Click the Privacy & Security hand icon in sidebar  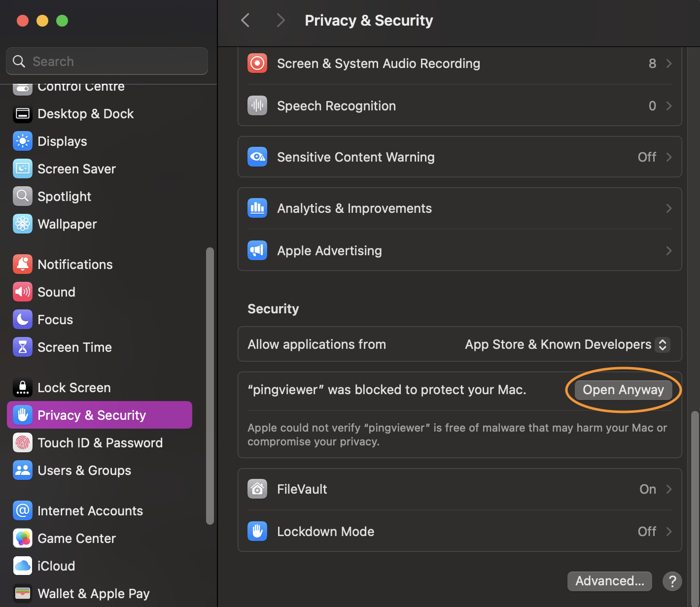(x=23, y=415)
